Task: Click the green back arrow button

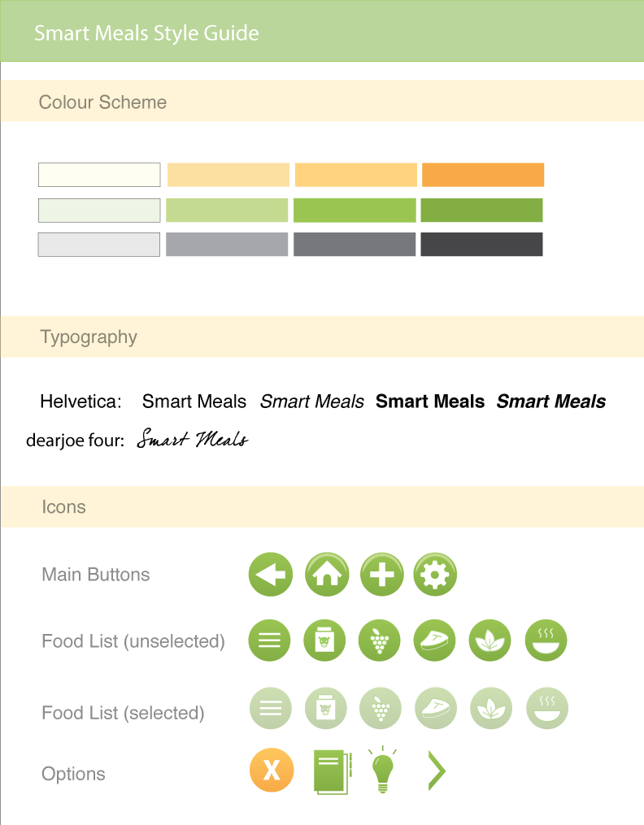Action: (x=270, y=575)
